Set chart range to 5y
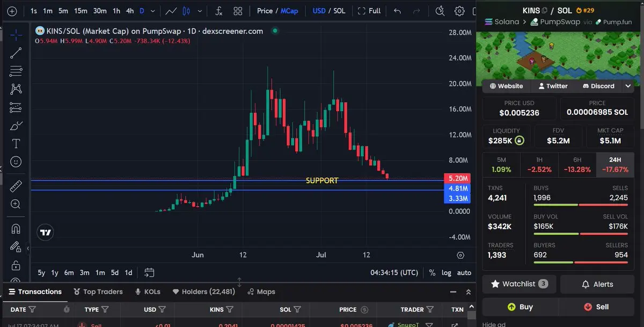 [x=41, y=273]
